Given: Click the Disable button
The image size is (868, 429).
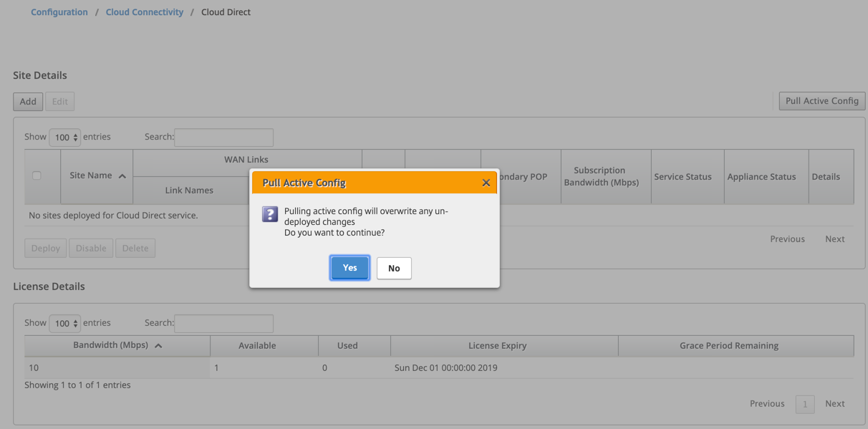Looking at the screenshot, I should pos(91,249).
